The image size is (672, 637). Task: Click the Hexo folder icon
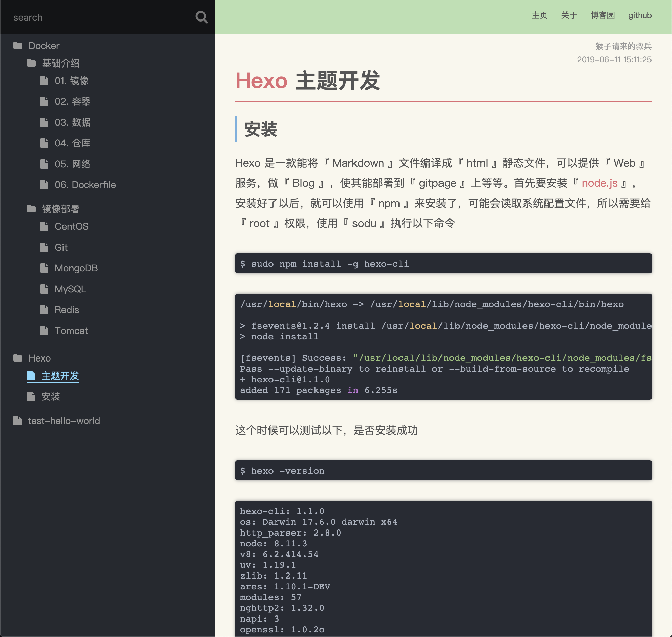(x=18, y=358)
